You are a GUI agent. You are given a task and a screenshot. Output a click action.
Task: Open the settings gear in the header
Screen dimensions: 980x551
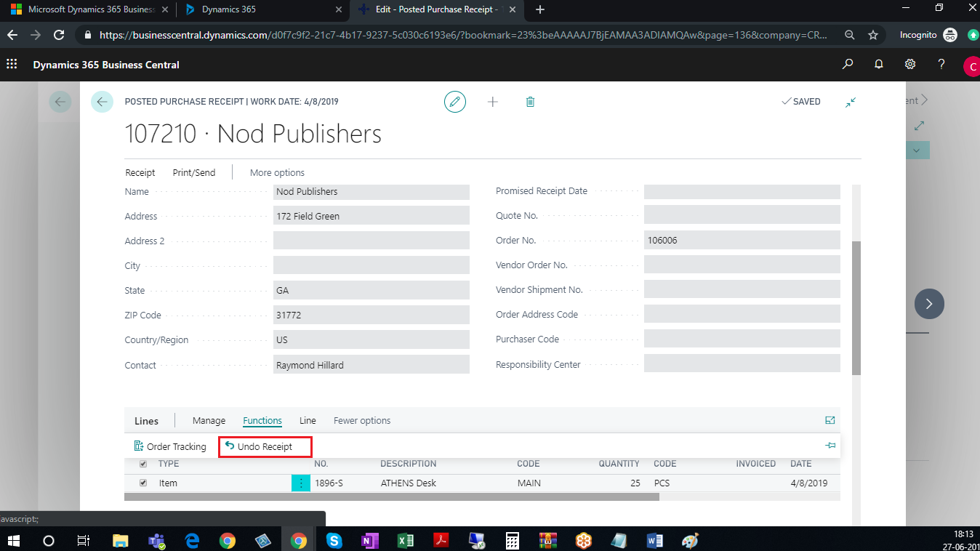click(x=910, y=65)
